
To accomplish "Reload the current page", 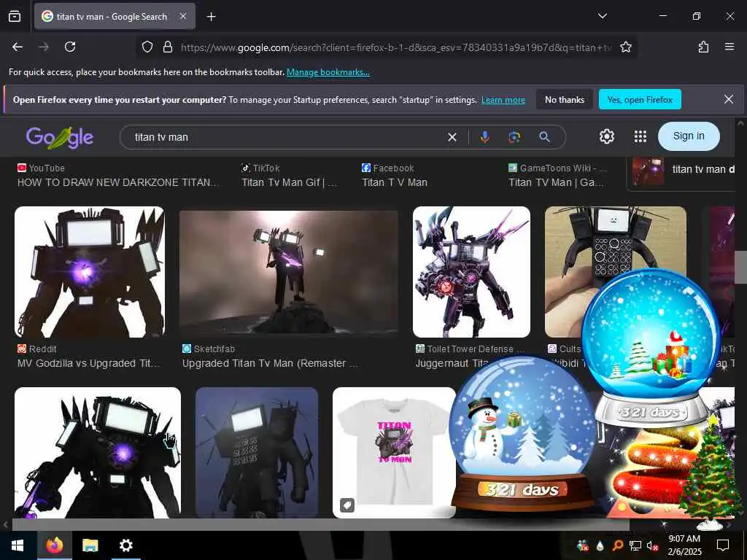I will (70, 47).
